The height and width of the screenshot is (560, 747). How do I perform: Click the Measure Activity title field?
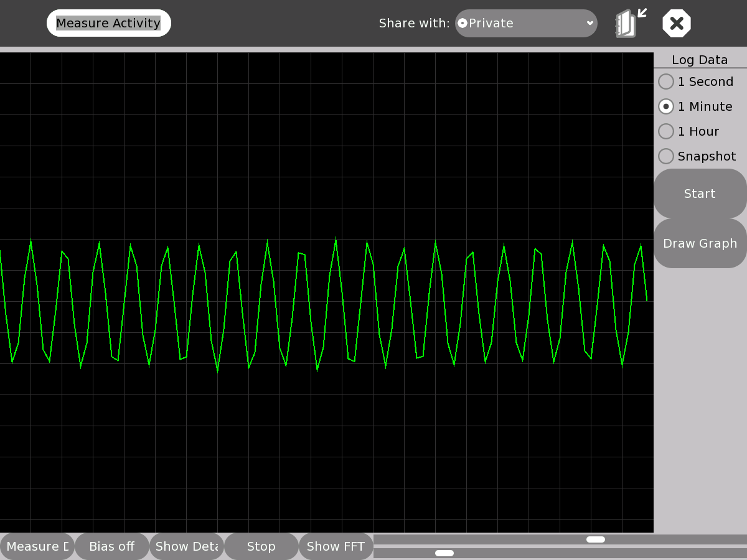click(x=109, y=24)
